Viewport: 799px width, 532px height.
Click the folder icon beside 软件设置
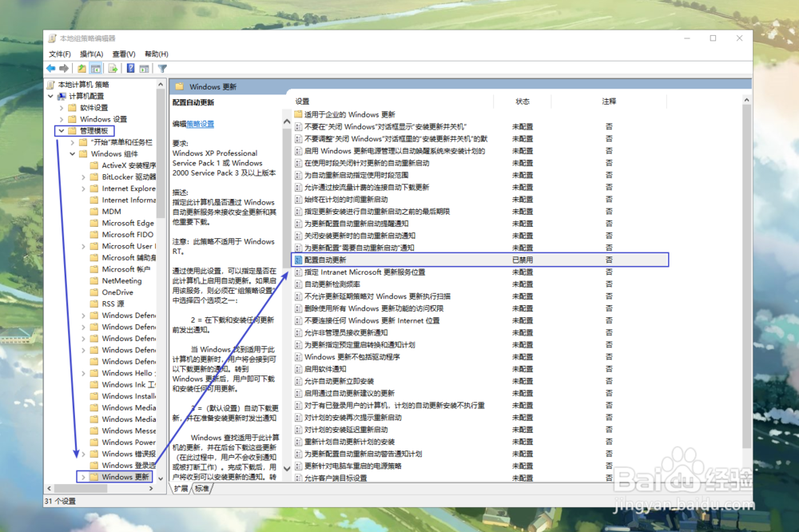(x=73, y=108)
